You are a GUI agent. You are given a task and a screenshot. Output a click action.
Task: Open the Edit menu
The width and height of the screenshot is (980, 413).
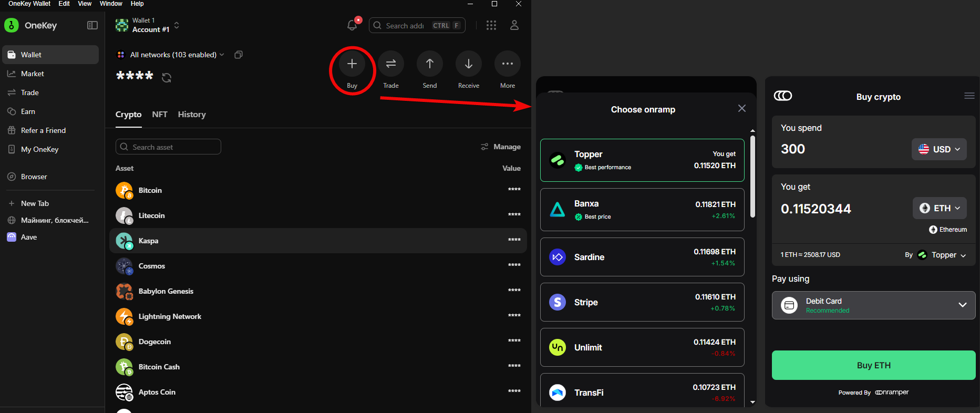coord(64,4)
